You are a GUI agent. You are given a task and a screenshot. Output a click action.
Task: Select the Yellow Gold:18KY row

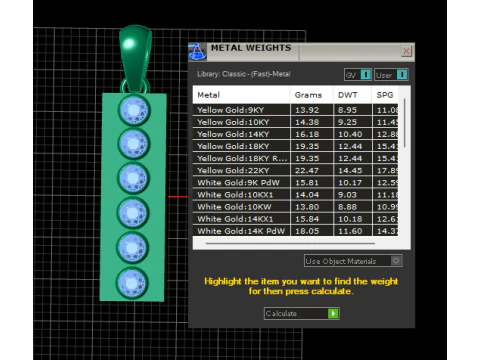(295, 146)
